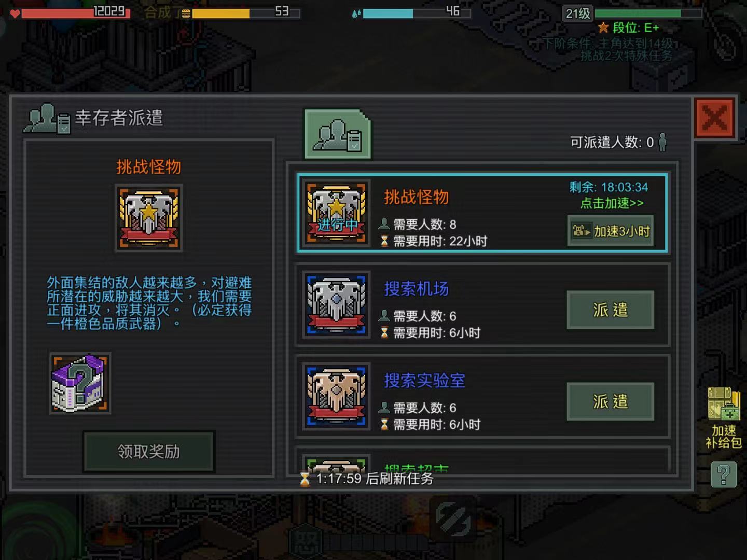This screenshot has width=747, height=560.
Task: Click the purple mystery reward box icon
Action: 80,383
